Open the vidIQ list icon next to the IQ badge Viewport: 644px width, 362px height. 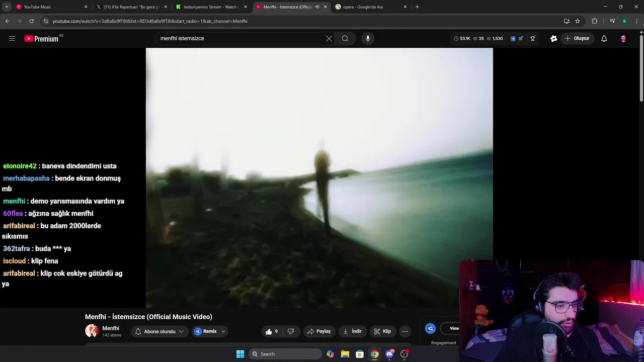521,38
